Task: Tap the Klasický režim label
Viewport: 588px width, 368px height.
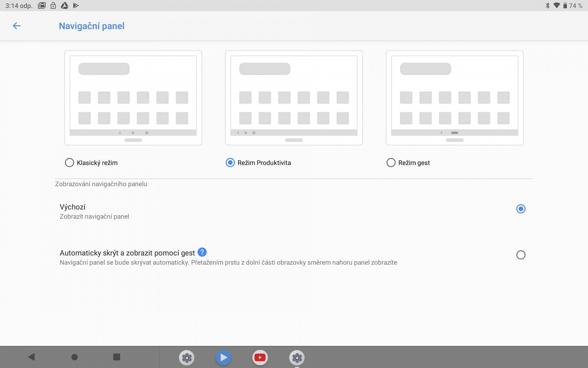Action: click(x=97, y=163)
